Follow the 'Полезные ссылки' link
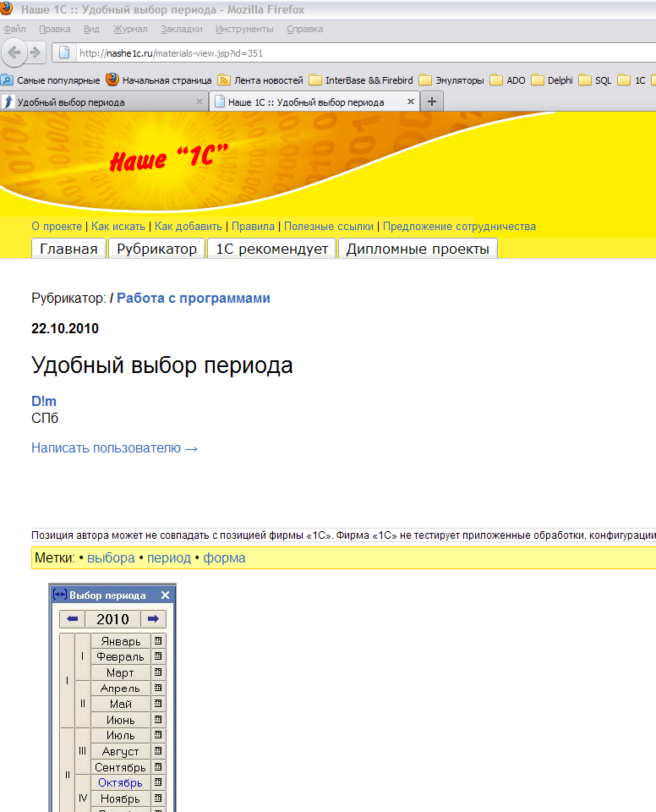 (x=329, y=227)
